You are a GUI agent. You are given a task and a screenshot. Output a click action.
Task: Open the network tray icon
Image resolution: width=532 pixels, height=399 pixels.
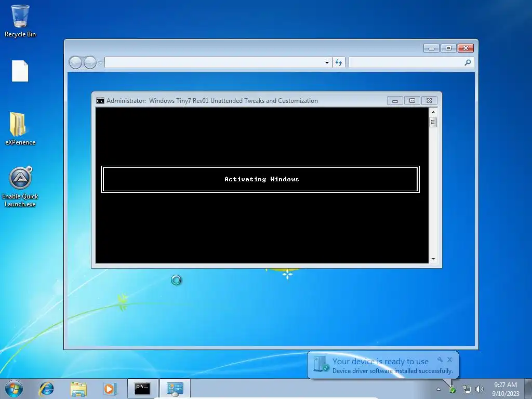467,389
